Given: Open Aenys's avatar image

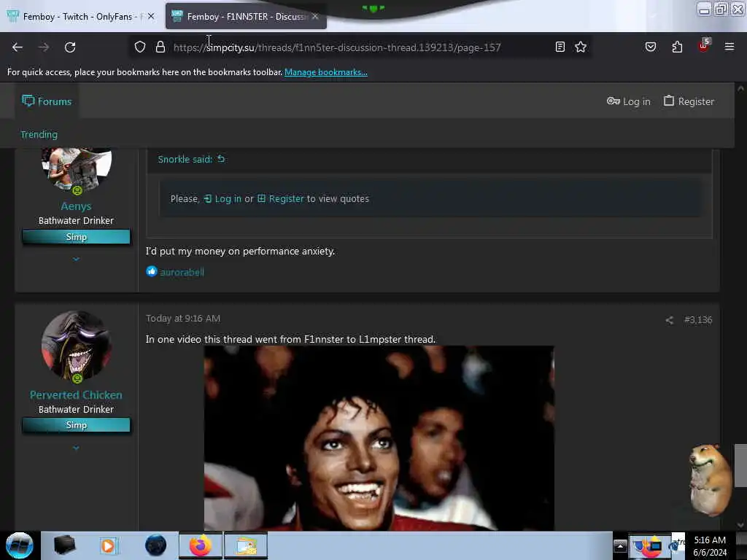Looking at the screenshot, I should (x=77, y=169).
